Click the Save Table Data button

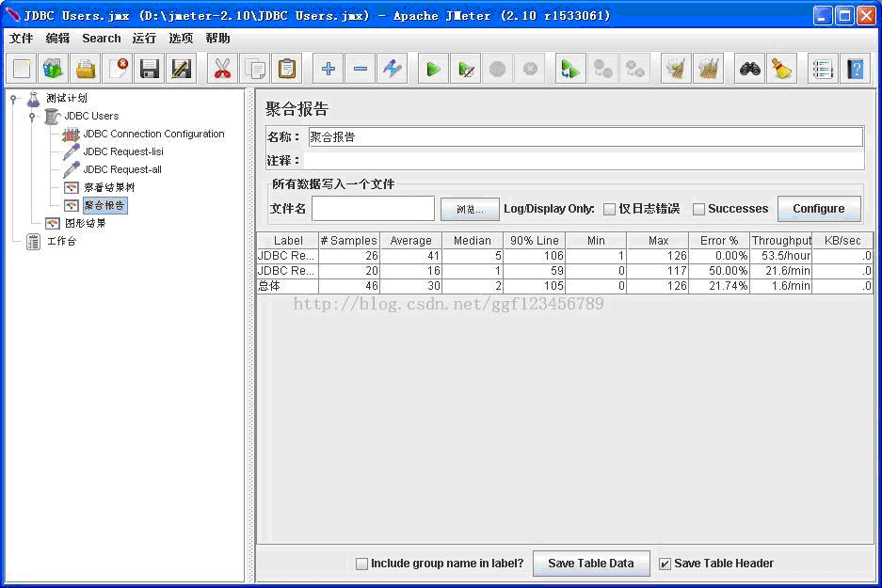[x=590, y=564]
